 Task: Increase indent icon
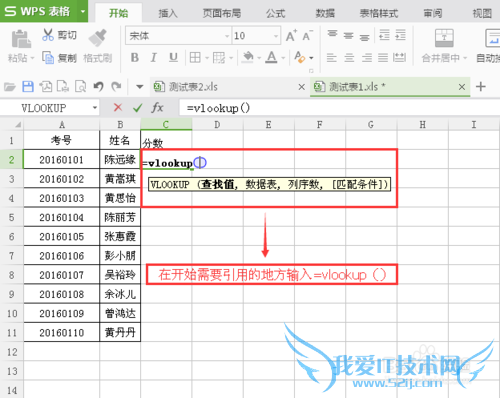tap(400, 35)
